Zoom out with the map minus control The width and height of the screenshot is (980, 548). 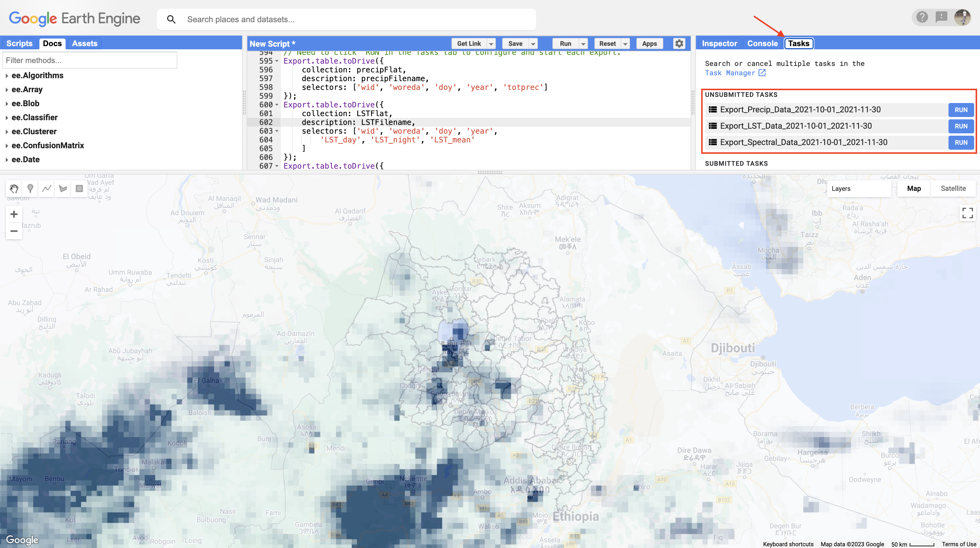pyautogui.click(x=14, y=231)
